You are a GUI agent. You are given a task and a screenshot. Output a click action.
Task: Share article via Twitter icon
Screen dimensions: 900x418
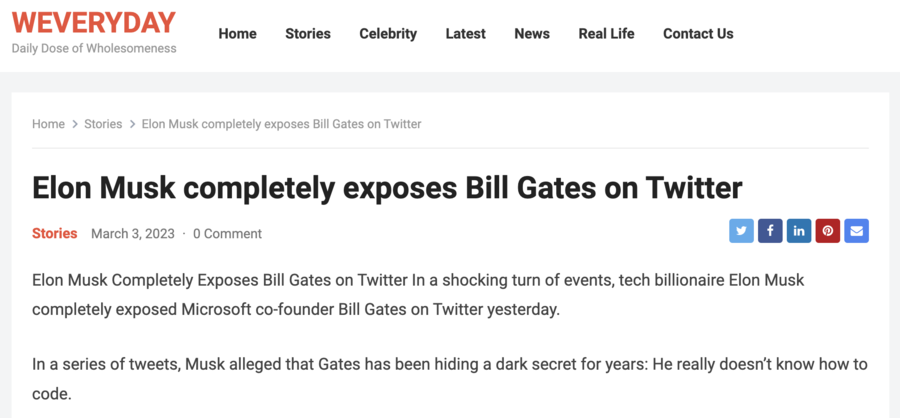741,231
